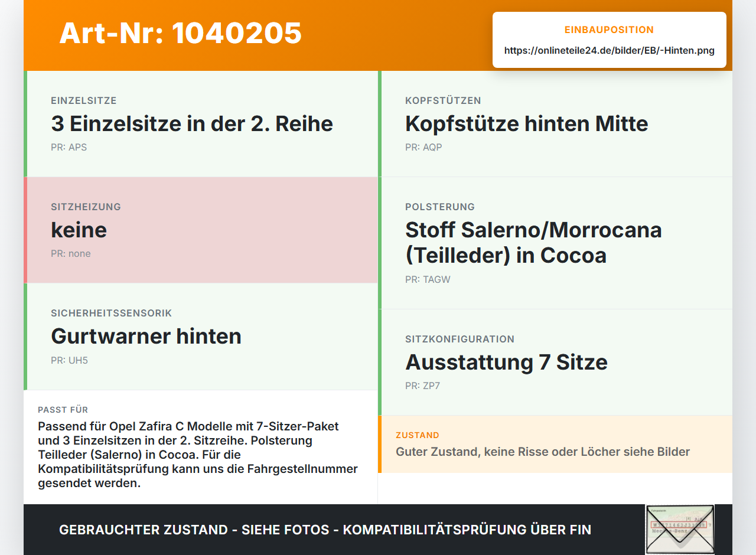
Task: Select the 'keine' Sitzheizung value
Action: (79, 230)
